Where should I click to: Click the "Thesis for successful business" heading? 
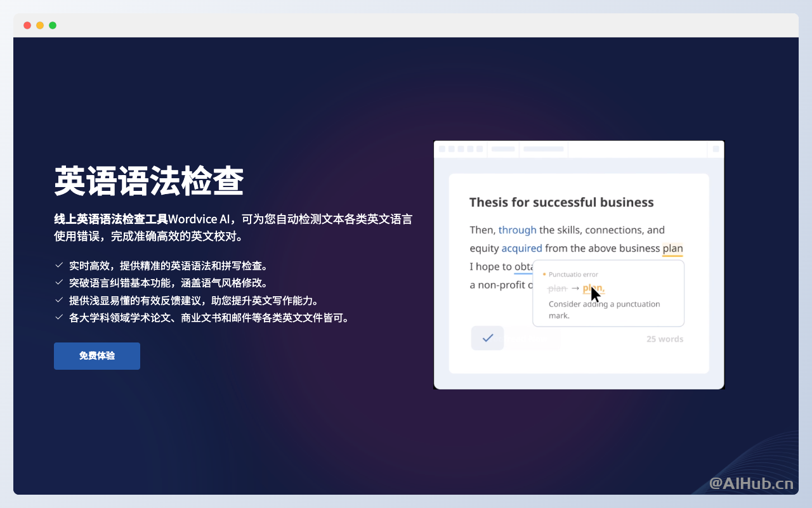coord(561,202)
